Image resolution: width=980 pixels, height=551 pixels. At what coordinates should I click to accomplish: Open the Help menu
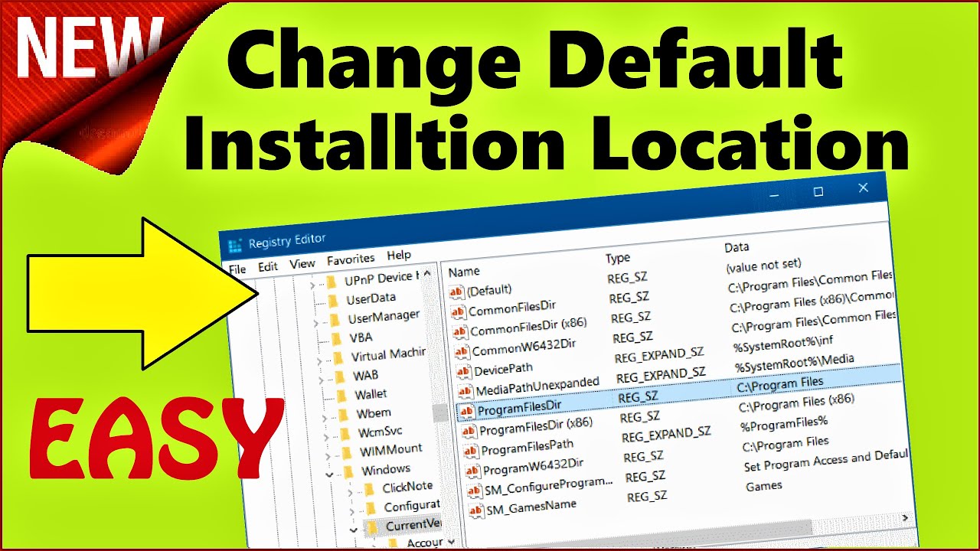(x=399, y=256)
